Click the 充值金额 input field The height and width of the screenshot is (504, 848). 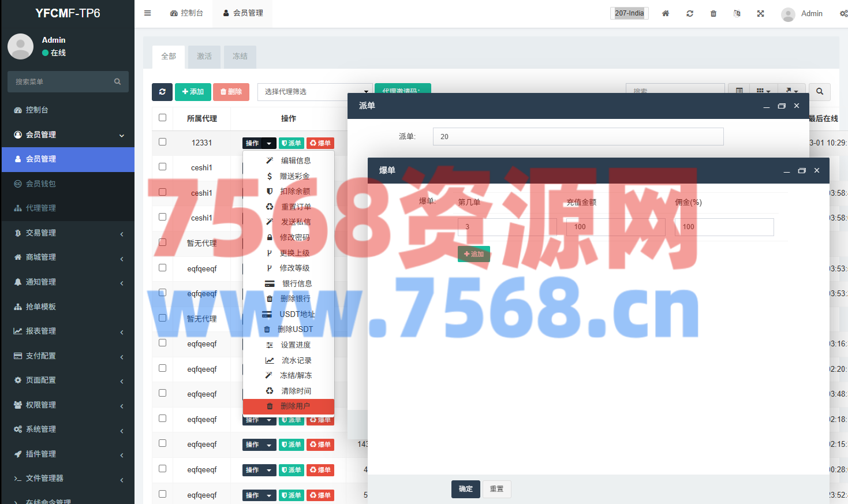pos(614,227)
